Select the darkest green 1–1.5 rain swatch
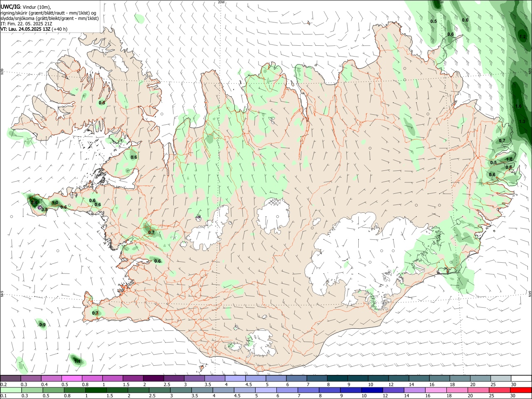 coord(96,390)
